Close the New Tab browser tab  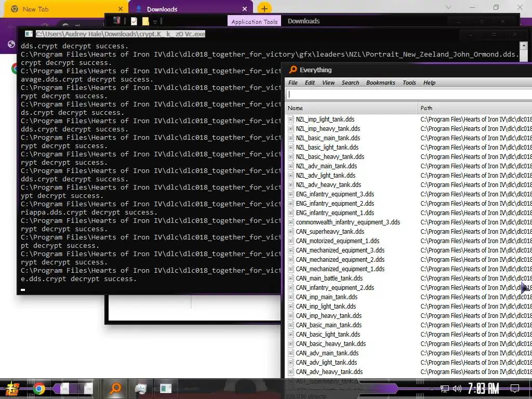click(121, 9)
